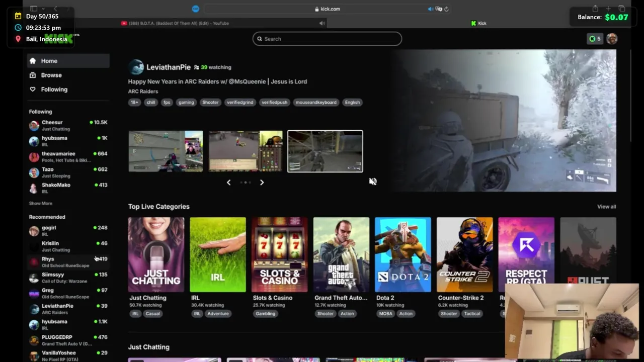Select the mouseandkeyboard tag

click(x=316, y=102)
